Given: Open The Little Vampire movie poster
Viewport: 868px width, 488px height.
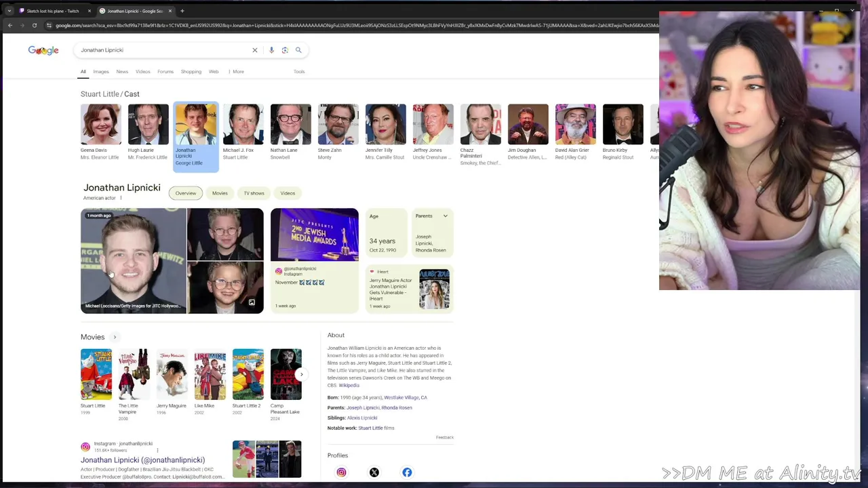Looking at the screenshot, I should 134,374.
